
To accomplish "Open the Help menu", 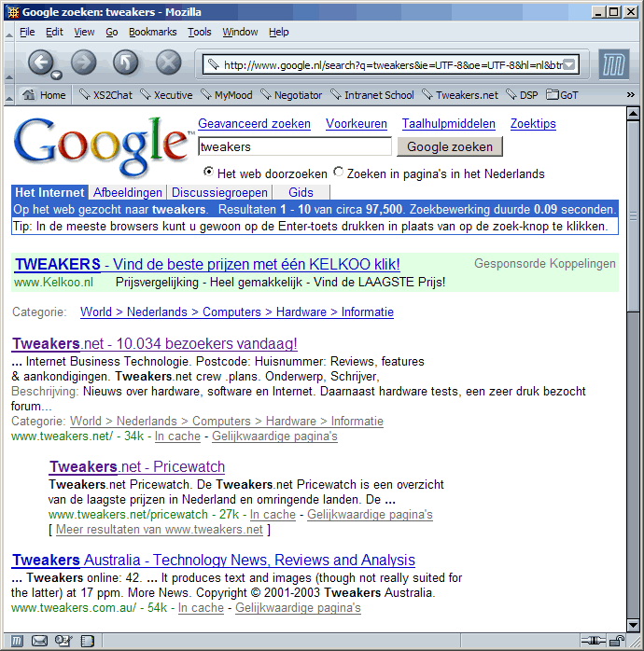I will (278, 32).
